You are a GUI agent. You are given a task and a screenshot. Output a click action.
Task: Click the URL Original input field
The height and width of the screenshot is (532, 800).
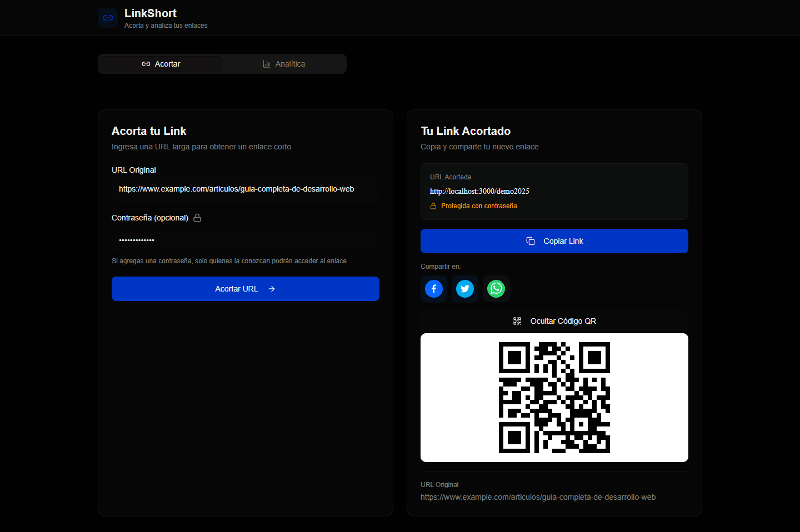(246, 189)
